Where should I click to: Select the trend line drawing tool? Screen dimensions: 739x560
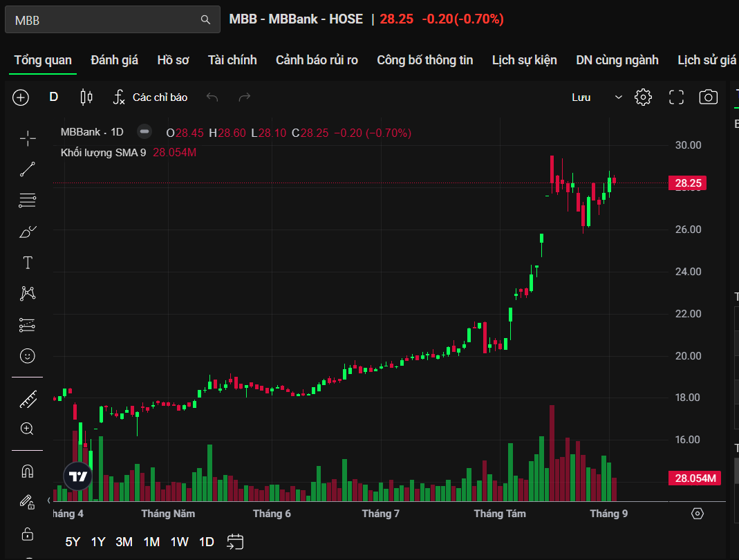click(28, 169)
